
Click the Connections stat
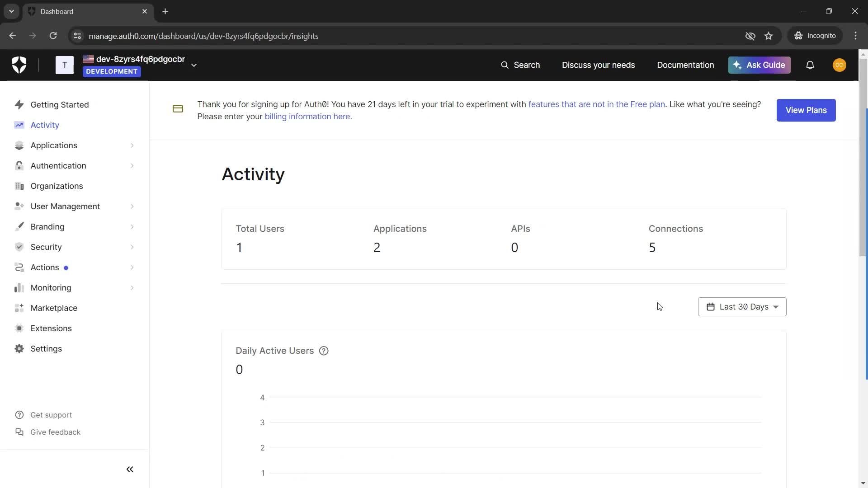pyautogui.click(x=675, y=239)
